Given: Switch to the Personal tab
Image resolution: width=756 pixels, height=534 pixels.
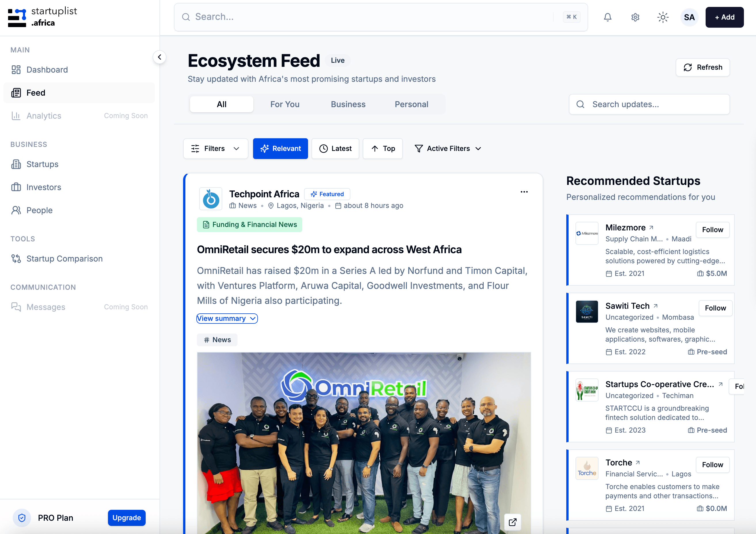Looking at the screenshot, I should 411,105.
